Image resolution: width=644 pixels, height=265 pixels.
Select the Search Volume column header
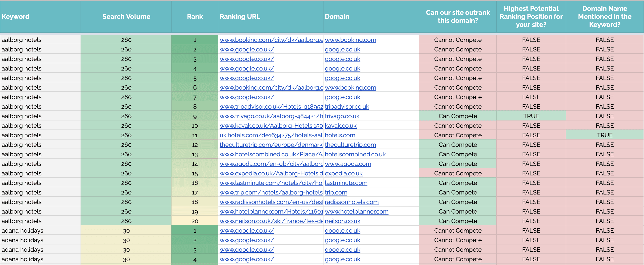tap(126, 17)
